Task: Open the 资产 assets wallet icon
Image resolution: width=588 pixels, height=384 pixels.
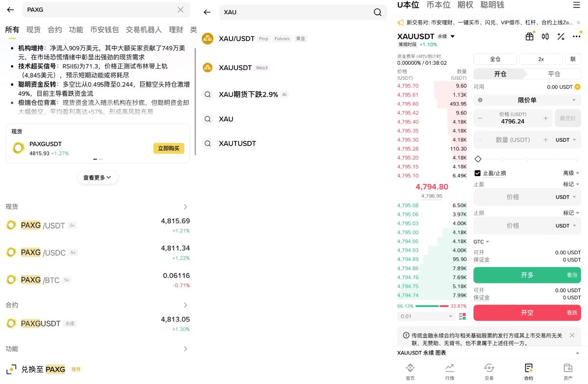Action: (x=567, y=370)
